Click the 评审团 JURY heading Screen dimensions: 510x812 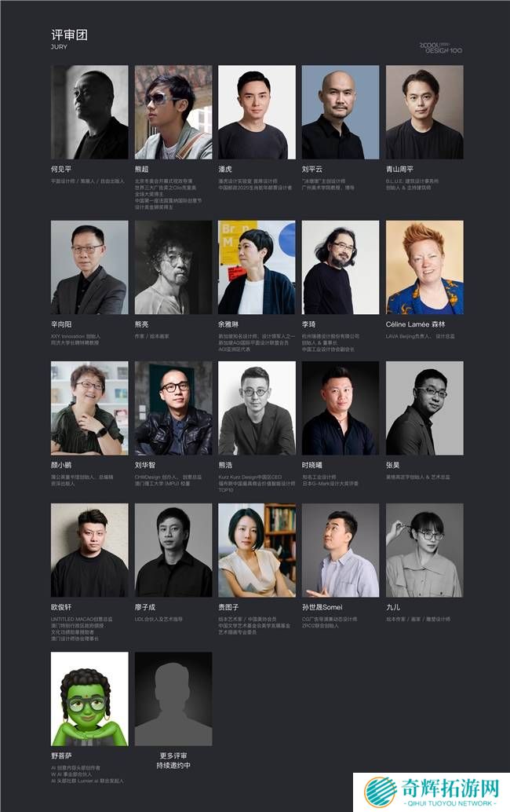pos(69,39)
